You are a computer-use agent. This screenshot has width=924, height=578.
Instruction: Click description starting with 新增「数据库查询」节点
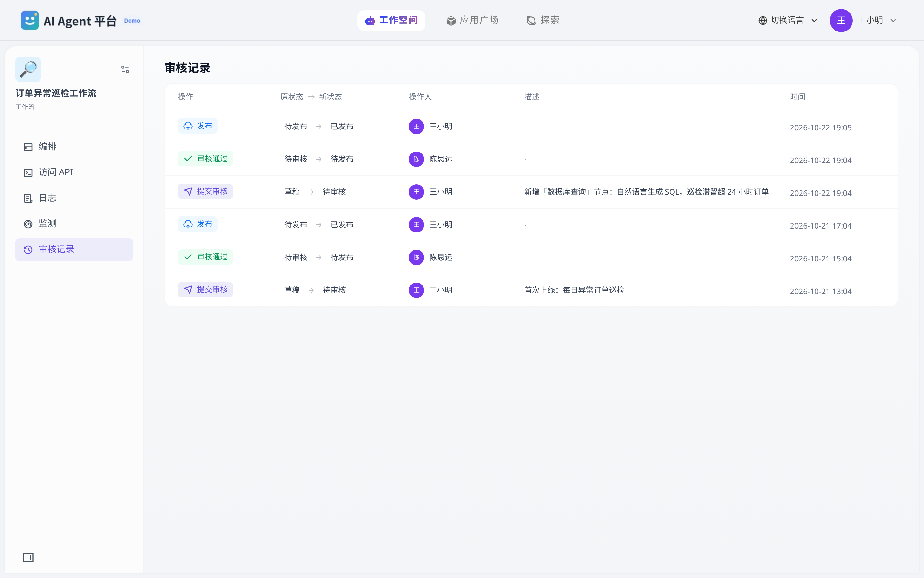pos(646,192)
